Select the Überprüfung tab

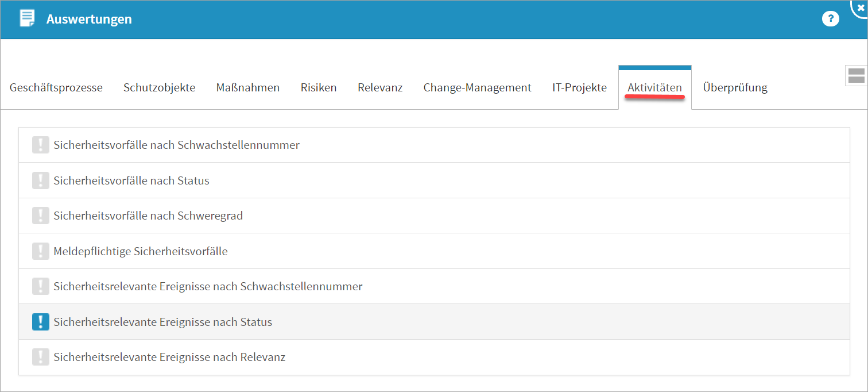point(735,88)
